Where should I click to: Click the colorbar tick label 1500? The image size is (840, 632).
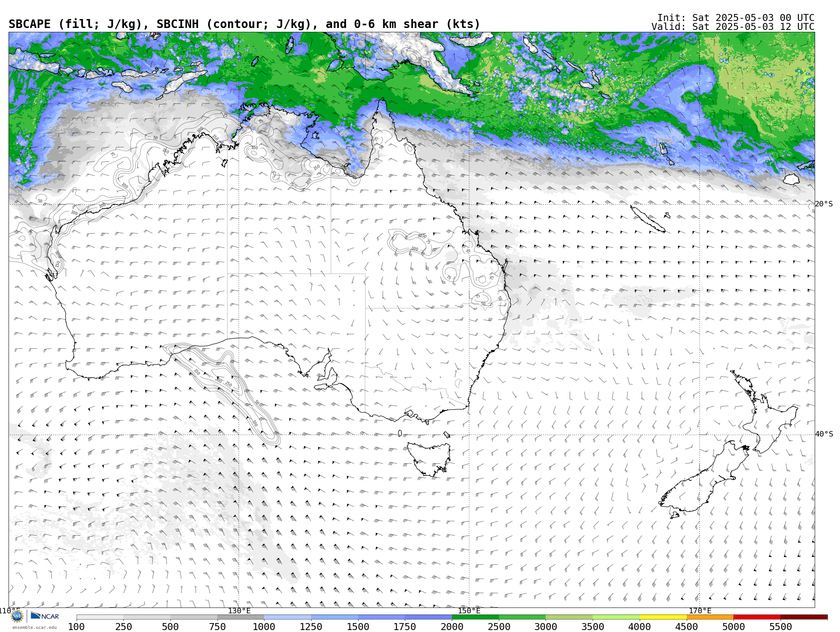click(358, 627)
